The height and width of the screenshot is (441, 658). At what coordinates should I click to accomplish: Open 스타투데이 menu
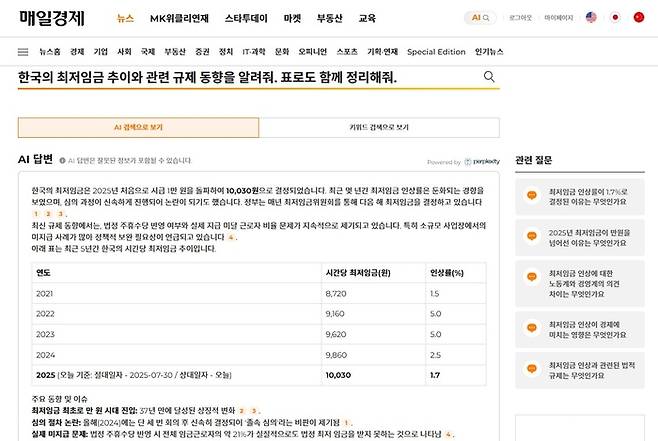(246, 18)
